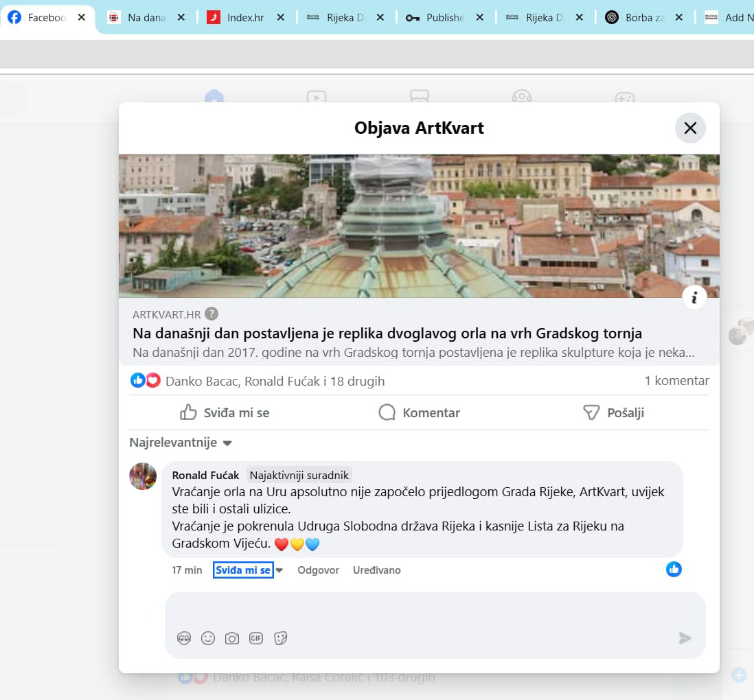Click the Komentar button under the post
The height and width of the screenshot is (700, 754).
pyautogui.click(x=419, y=412)
